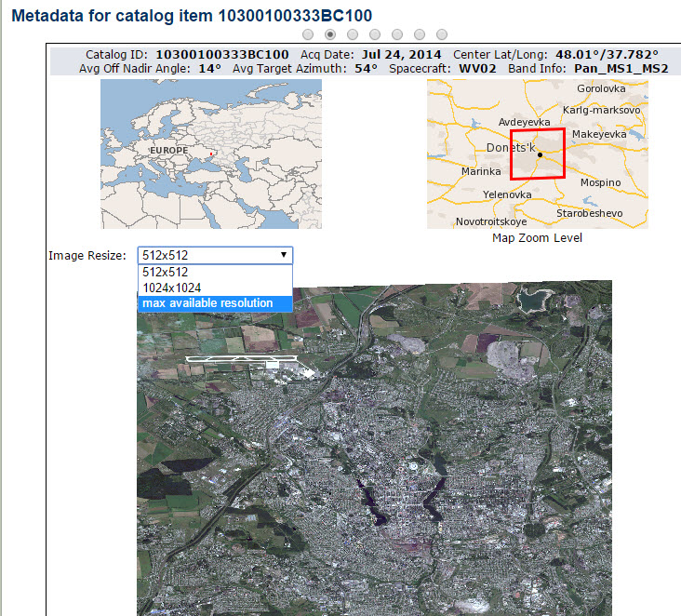This screenshot has height=616, width=681.
Task: Click the red footprint box on Donetsk map
Action: click(538, 154)
